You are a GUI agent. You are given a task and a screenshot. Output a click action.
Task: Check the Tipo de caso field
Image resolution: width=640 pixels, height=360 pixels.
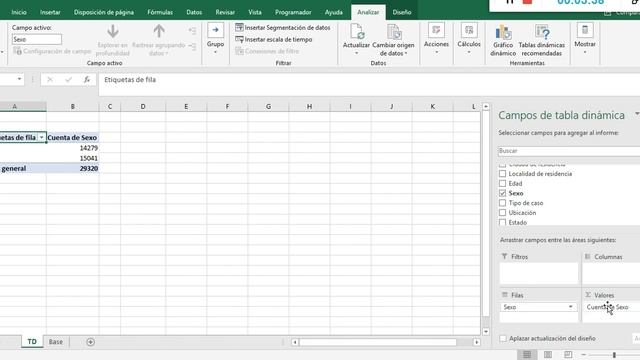[502, 203]
